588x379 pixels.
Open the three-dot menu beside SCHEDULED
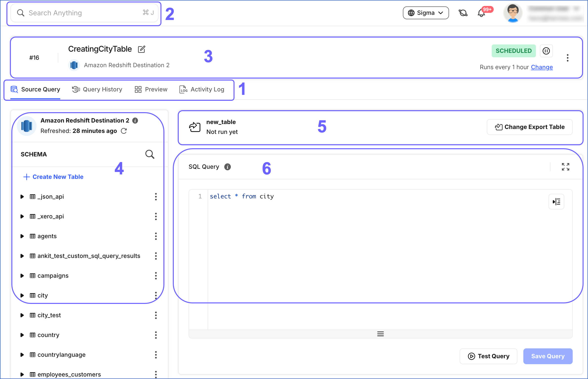(x=568, y=58)
